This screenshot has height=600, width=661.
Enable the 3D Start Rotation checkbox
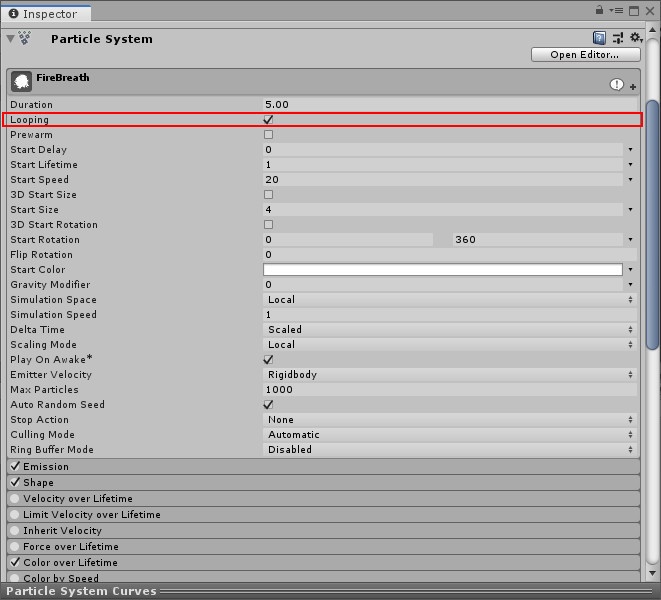[x=268, y=224]
